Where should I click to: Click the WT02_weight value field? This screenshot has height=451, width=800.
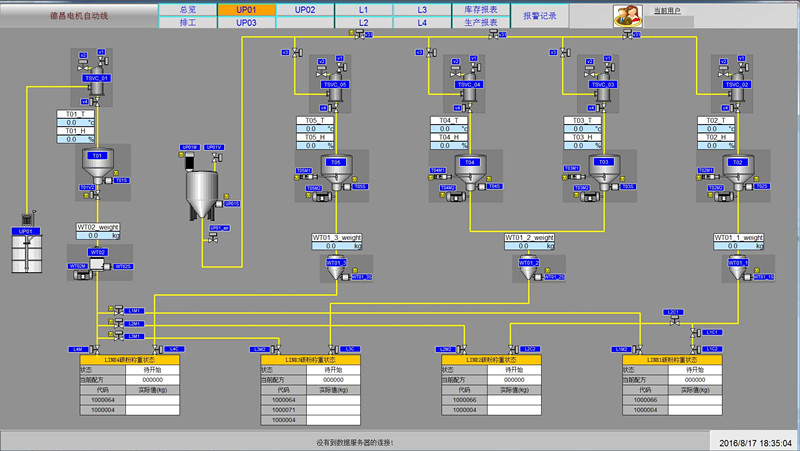(99, 236)
